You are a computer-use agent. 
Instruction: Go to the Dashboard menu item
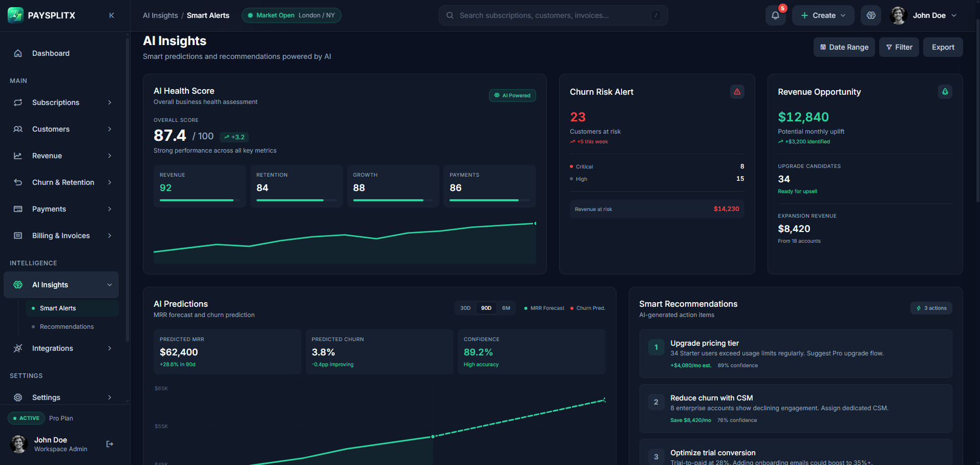pyautogui.click(x=61, y=53)
